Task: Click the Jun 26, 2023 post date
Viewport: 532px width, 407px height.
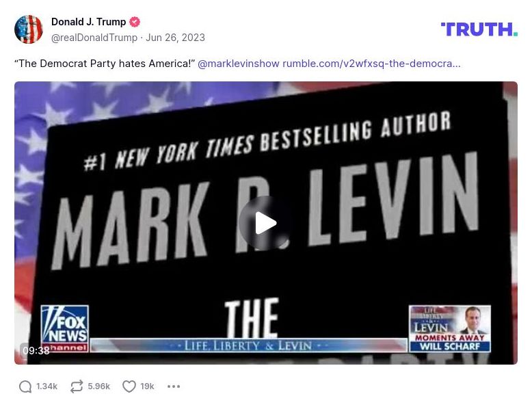Action: click(176, 38)
